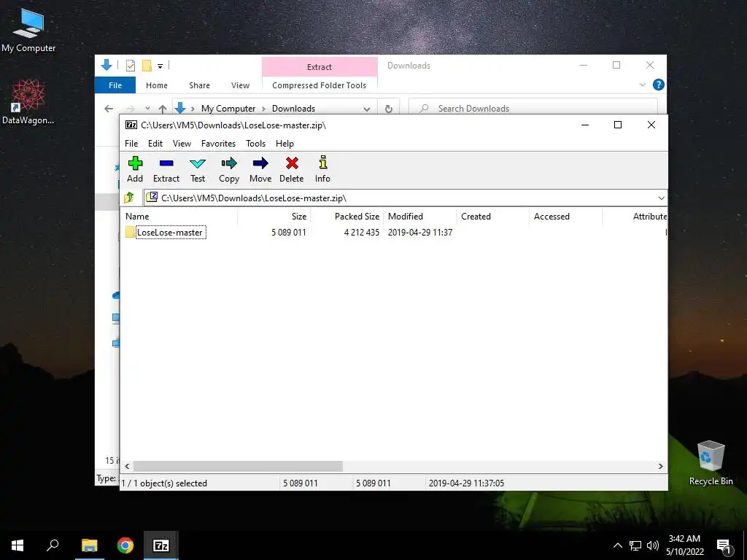Open the 7-Zip Tools menu
The height and width of the screenshot is (560, 747).
tap(255, 144)
